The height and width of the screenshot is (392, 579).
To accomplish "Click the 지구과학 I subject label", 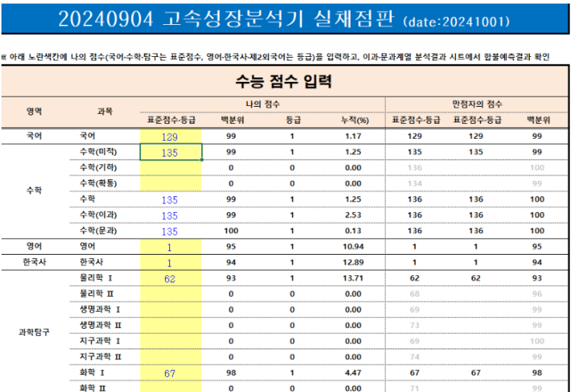I will tap(100, 341).
